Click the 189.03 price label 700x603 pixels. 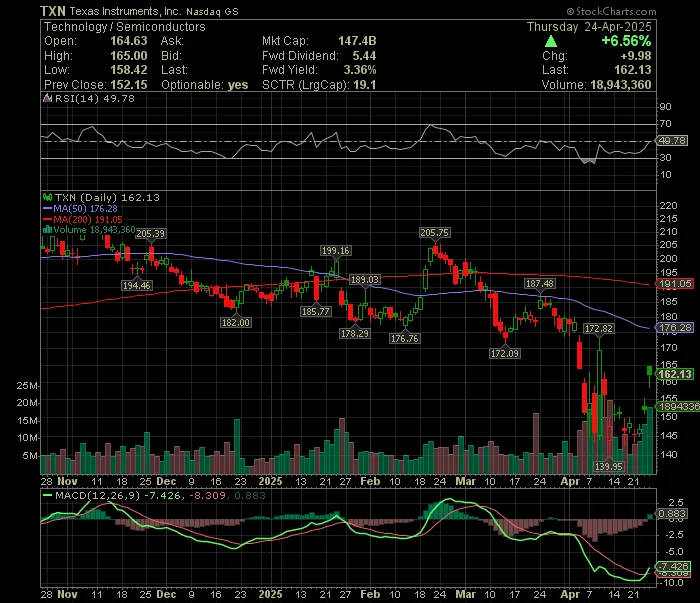(x=365, y=279)
